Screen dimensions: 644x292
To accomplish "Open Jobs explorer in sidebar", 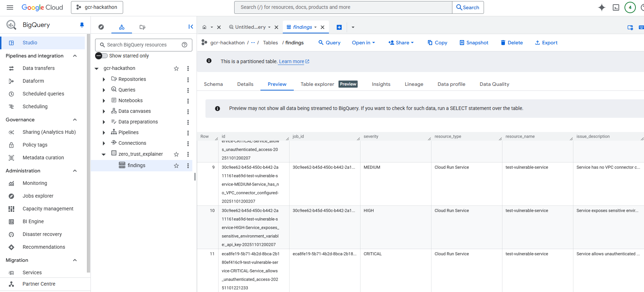I will click(x=38, y=196).
